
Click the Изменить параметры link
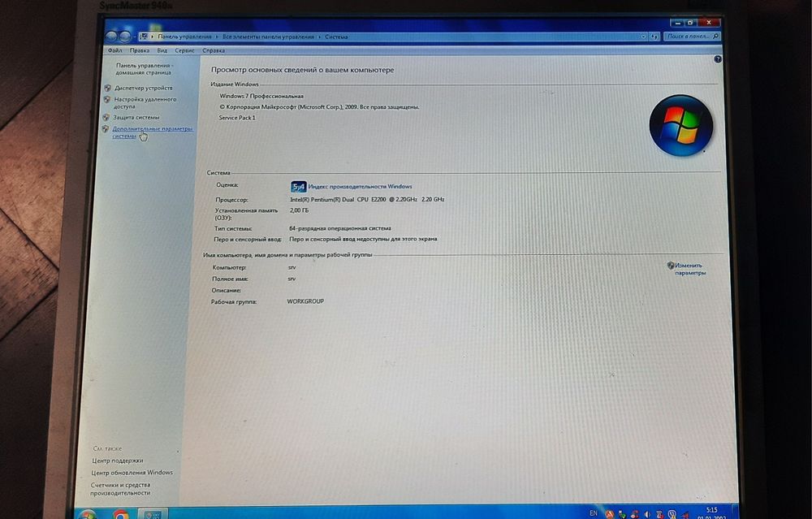(690, 269)
